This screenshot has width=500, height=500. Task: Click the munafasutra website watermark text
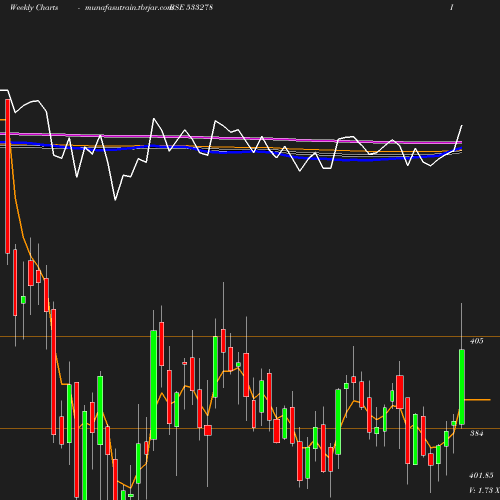click(128, 7)
